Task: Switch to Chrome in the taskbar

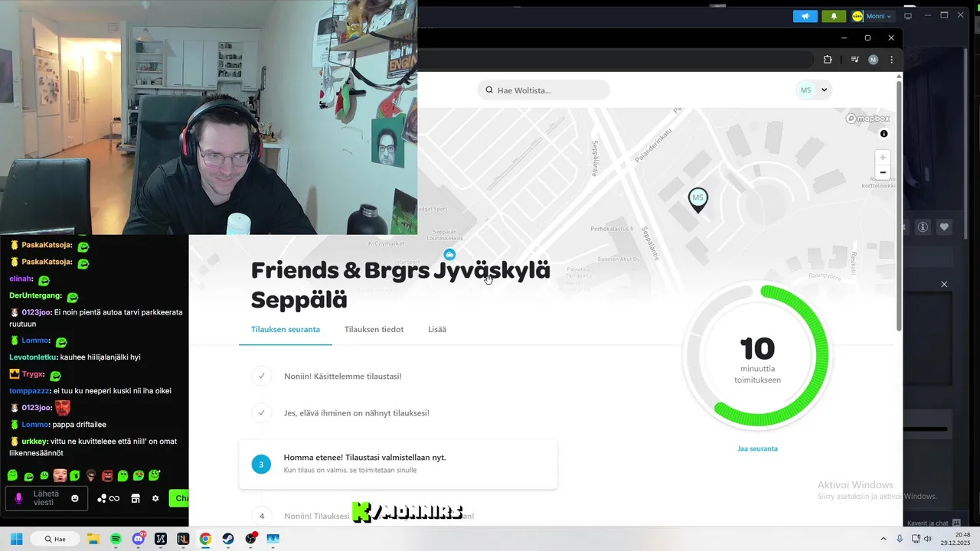Action: tap(205, 539)
